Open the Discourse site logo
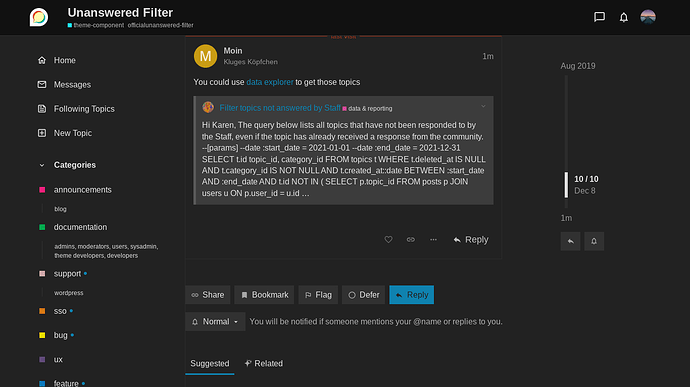 [39, 17]
